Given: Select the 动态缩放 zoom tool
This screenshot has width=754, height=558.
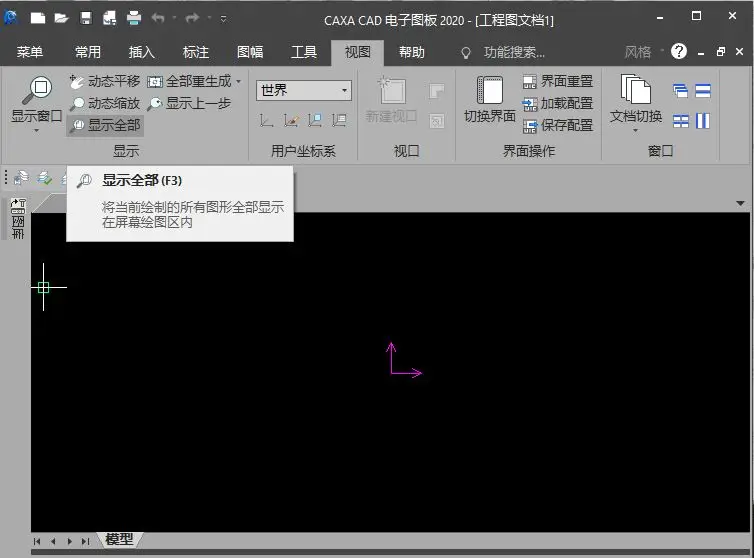Looking at the screenshot, I should click(104, 103).
